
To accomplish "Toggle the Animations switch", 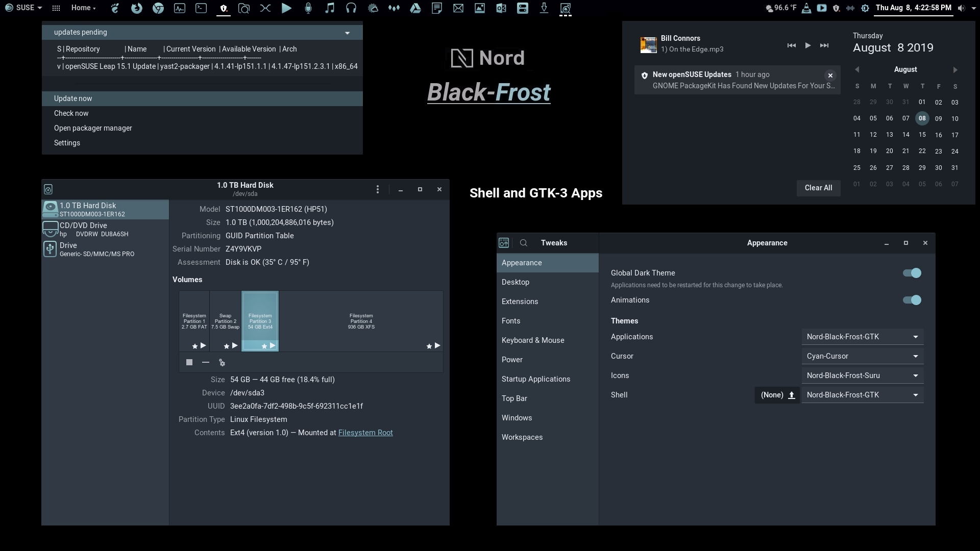I will point(912,300).
